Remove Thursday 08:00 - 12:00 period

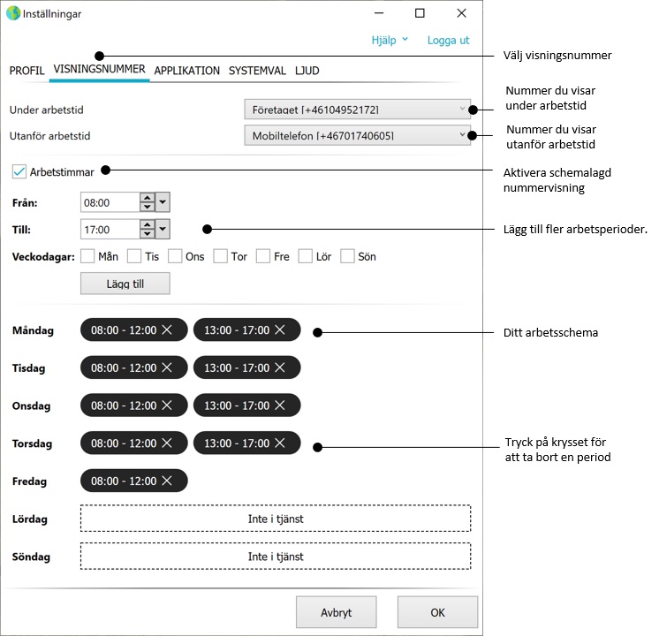tap(167, 443)
